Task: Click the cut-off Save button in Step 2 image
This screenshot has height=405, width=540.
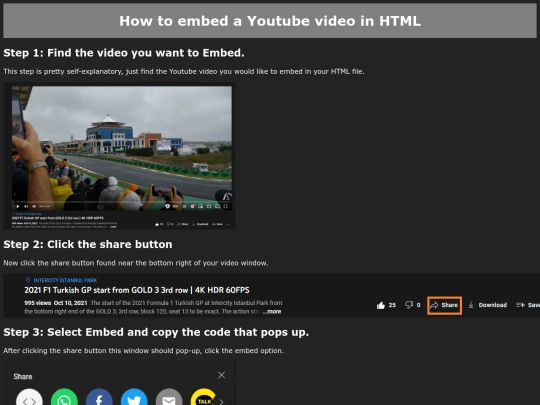Action: (528, 305)
